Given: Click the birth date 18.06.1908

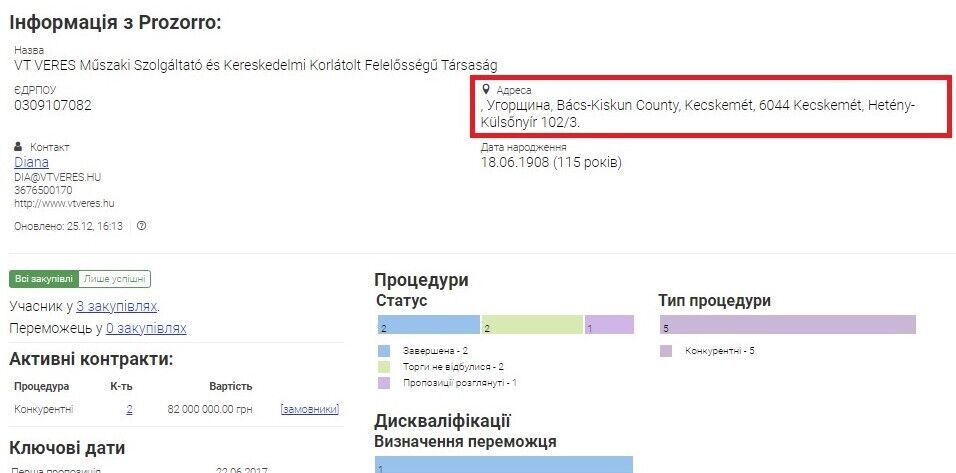Looking at the screenshot, I should point(515,163).
